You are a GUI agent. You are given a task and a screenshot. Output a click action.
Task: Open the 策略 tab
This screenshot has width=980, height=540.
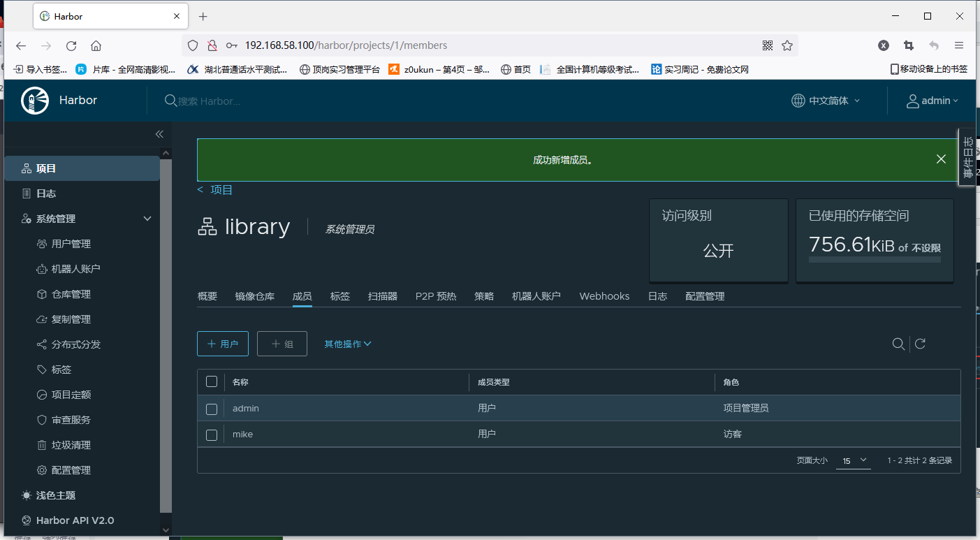tap(484, 296)
